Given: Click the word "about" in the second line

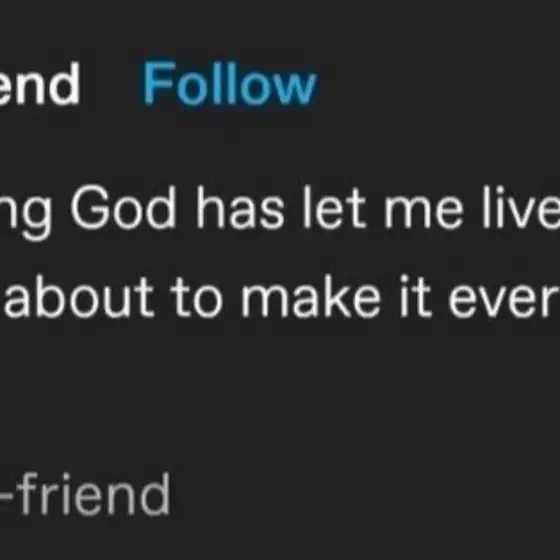Looking at the screenshot, I should 79,296.
